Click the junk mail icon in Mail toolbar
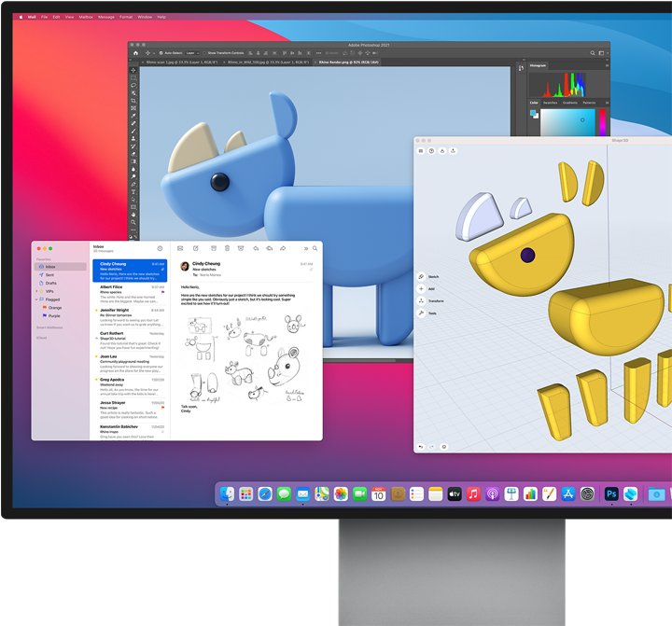 click(241, 248)
